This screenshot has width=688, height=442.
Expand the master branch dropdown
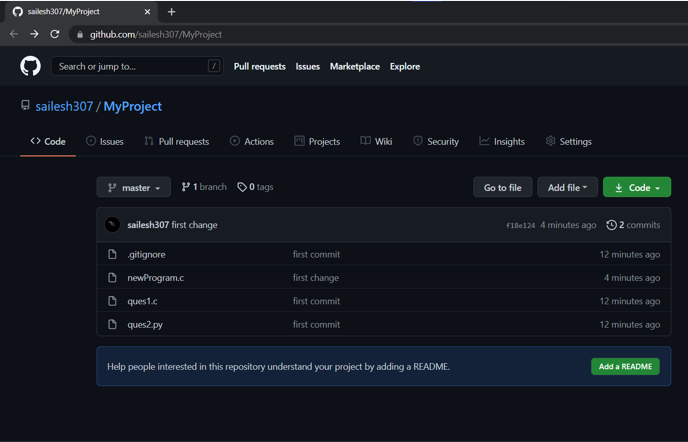[133, 187]
